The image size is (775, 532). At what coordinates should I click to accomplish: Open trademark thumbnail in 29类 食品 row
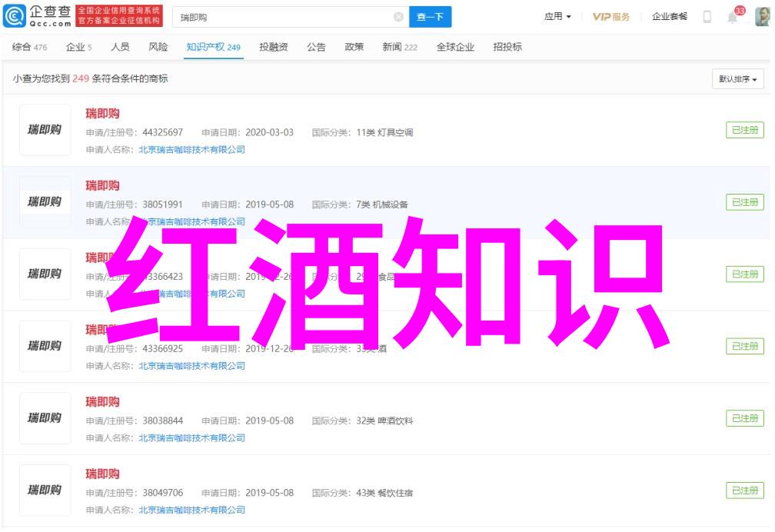45,274
